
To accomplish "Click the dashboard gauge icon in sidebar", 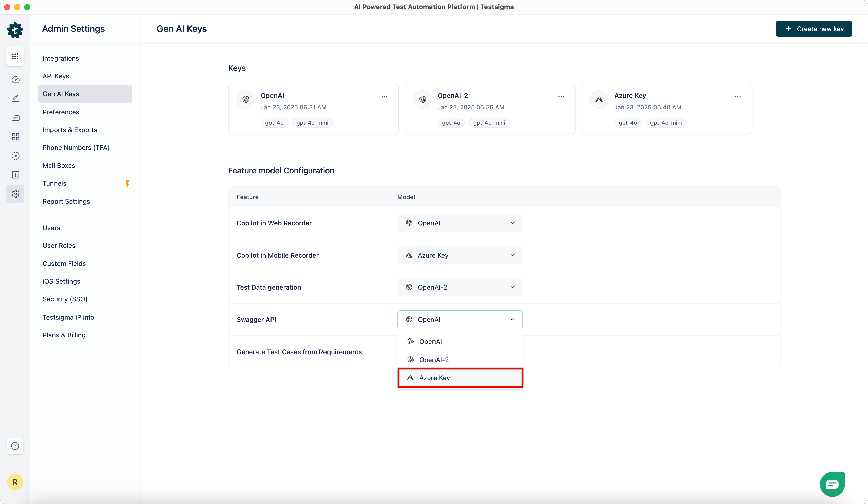I will 15,80.
